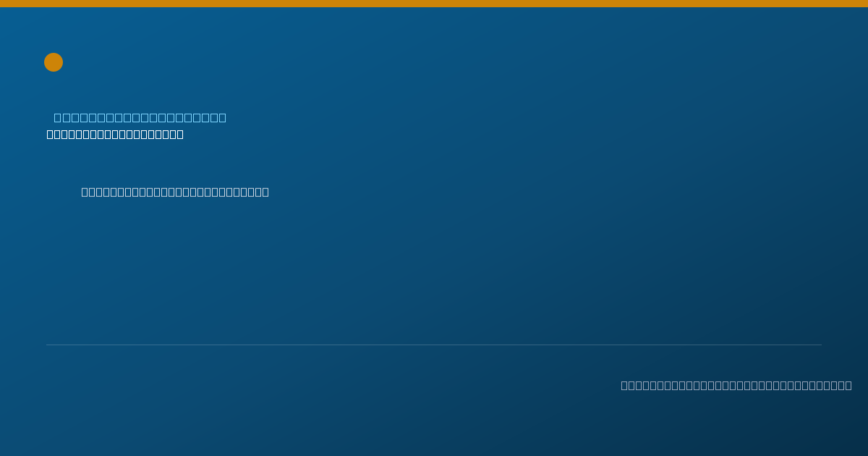Click the bold white subtitle text line
Viewport: 868px width, 456px height.
click(x=115, y=135)
